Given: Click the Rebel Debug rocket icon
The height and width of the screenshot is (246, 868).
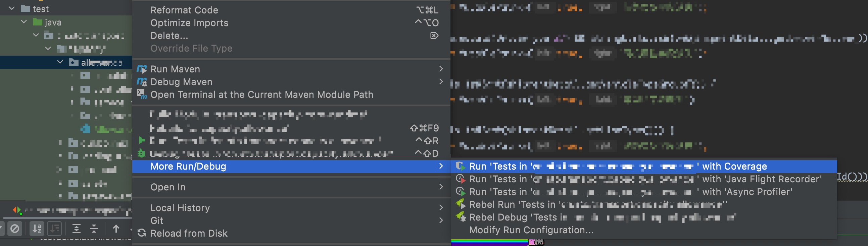Looking at the screenshot, I should point(460,217).
